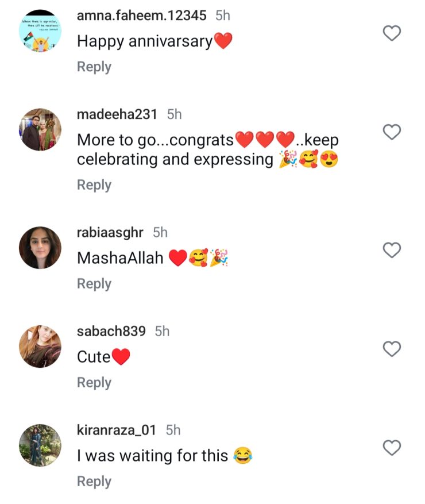Like rabiaasghr's MashaAllah comment

[392, 250]
